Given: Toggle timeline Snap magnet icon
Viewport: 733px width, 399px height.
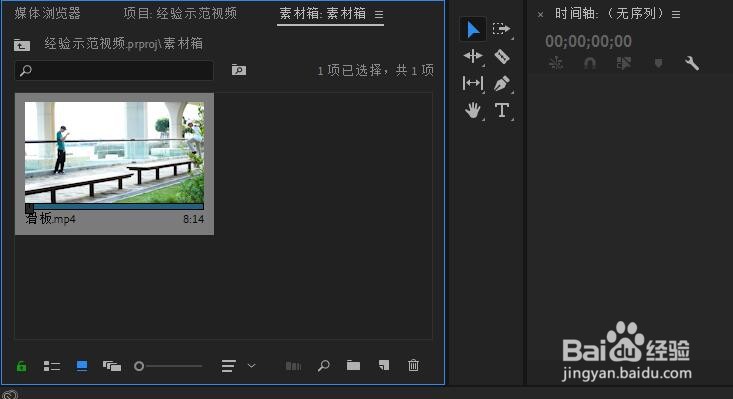Looking at the screenshot, I should pos(590,63).
